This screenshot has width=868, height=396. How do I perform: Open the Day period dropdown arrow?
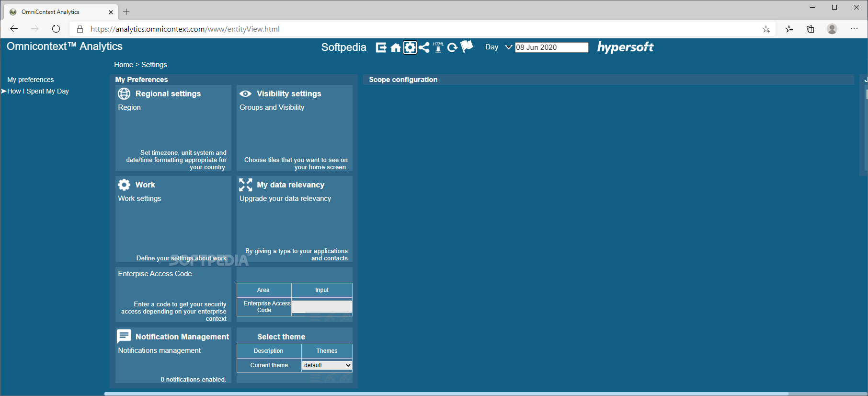[509, 47]
